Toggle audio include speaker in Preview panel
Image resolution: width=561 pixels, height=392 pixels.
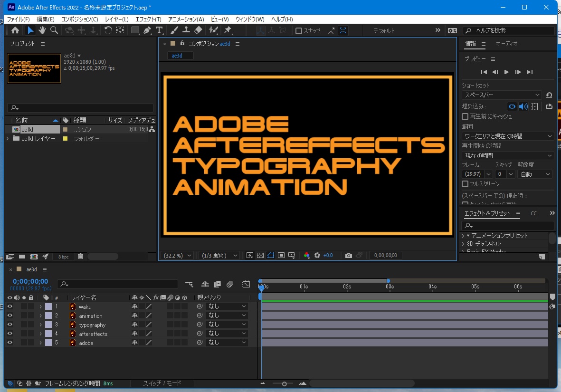(523, 106)
